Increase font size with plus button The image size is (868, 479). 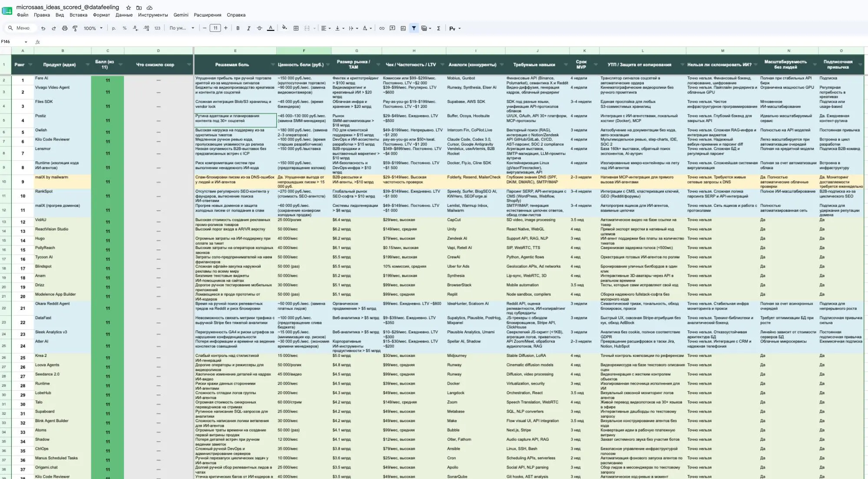tap(225, 28)
